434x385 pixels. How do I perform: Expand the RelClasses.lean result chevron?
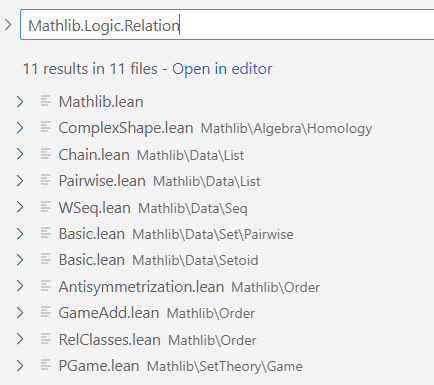click(x=20, y=339)
